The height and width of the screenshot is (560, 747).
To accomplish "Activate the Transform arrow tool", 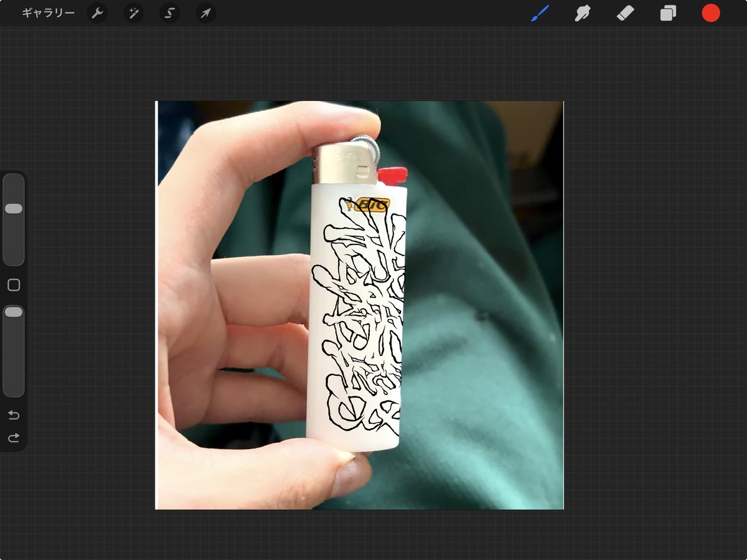I will pyautogui.click(x=206, y=13).
